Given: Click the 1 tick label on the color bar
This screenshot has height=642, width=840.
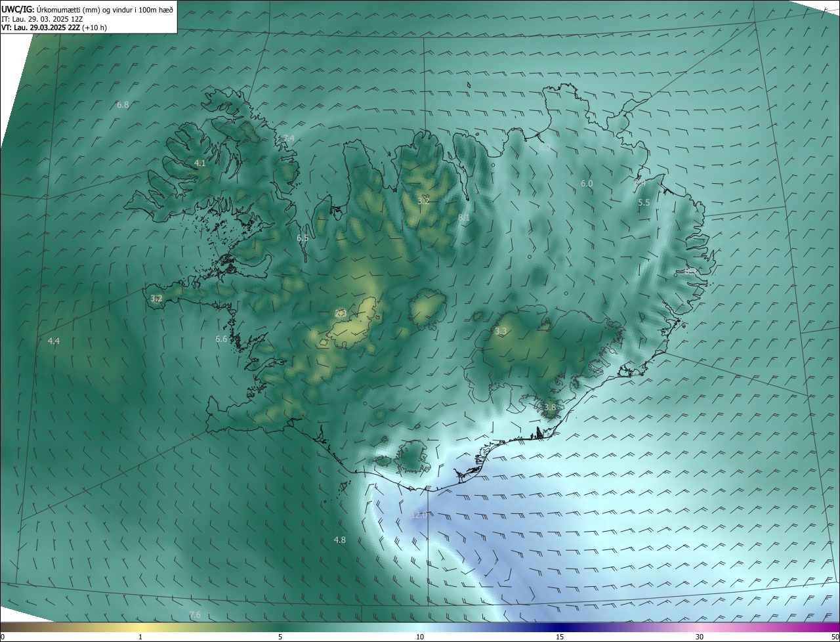Looking at the screenshot, I should [140, 637].
